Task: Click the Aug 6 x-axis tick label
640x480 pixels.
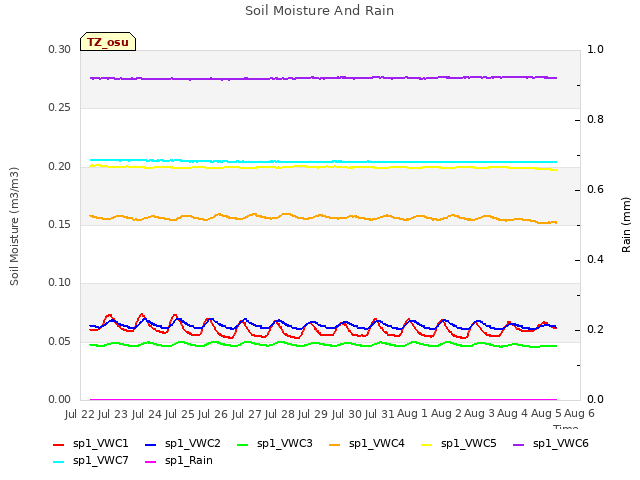Action: (x=579, y=414)
